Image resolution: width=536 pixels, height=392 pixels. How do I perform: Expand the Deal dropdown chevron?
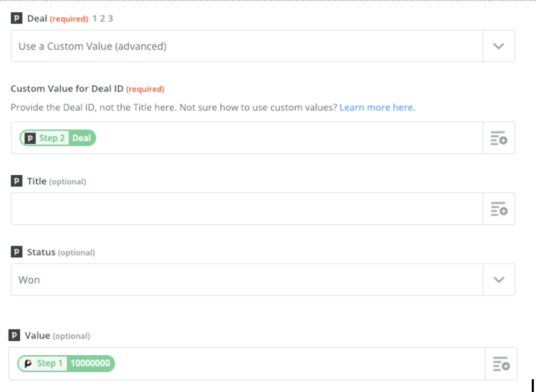499,46
